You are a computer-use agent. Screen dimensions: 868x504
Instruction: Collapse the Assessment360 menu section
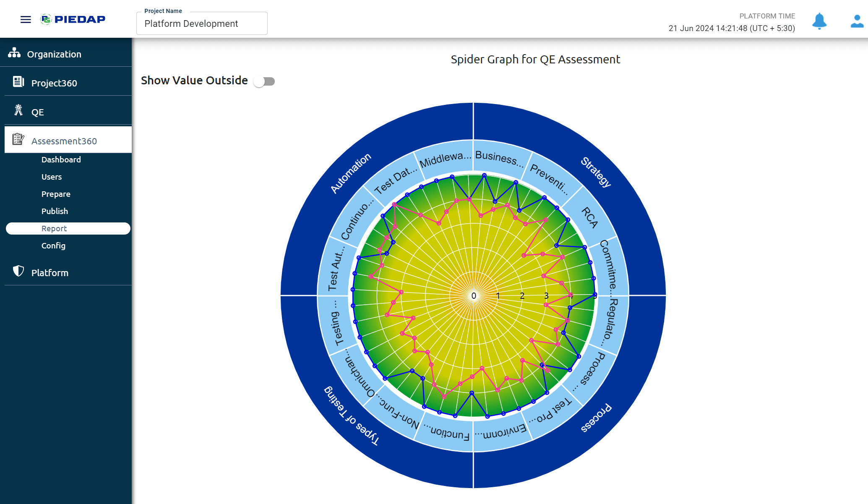[x=64, y=141]
